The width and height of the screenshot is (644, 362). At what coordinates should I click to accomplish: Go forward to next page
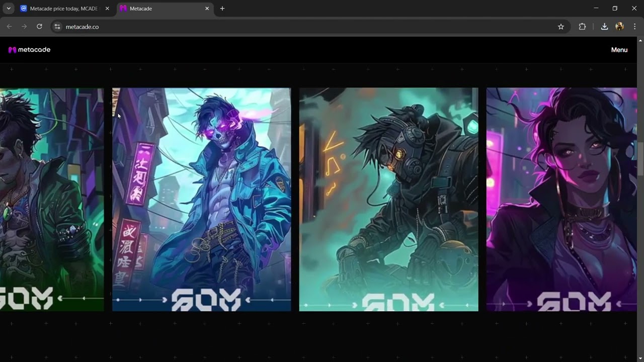click(24, 27)
